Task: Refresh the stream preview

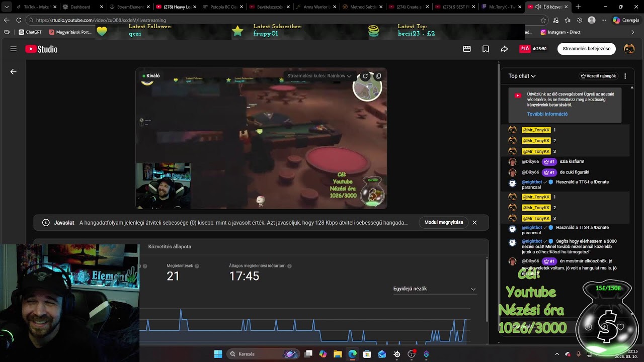Action: [x=365, y=76]
